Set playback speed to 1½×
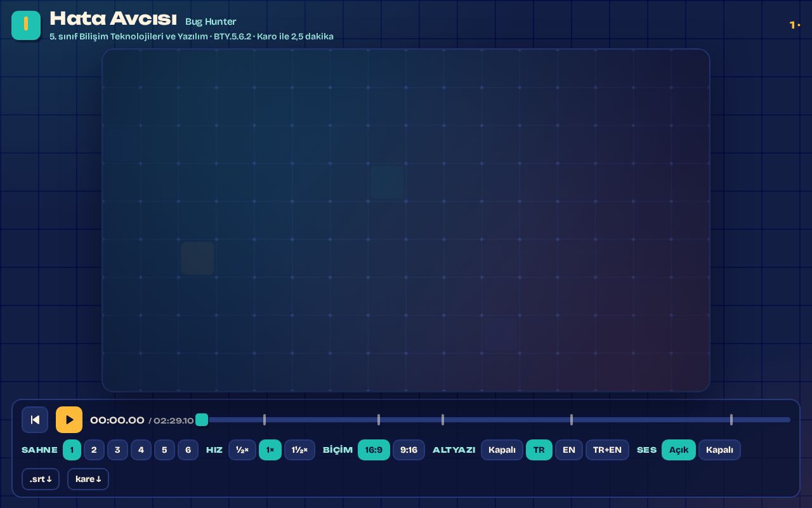Viewport: 812px width, 508px height. pyautogui.click(x=299, y=450)
